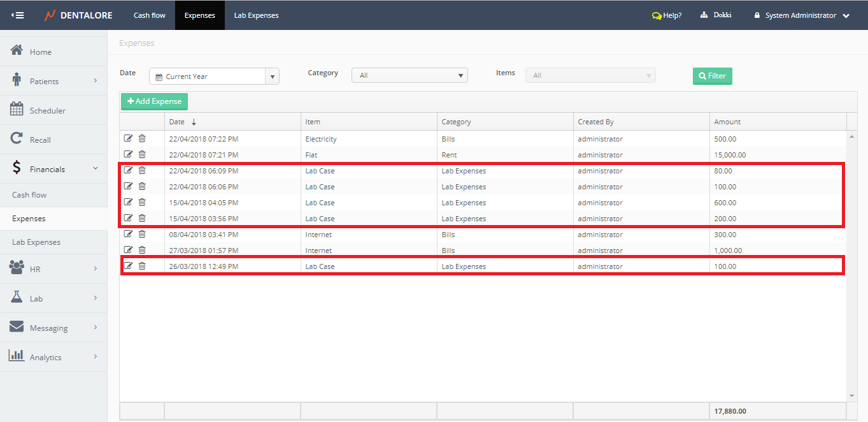Screen dimensions: 868x422
Task: Open the Recall section in the sidebar
Action: click(x=40, y=140)
